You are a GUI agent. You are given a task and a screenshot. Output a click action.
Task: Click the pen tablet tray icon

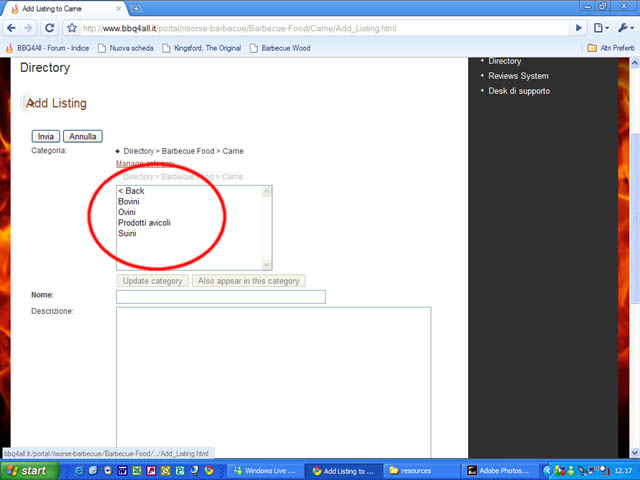pyautogui.click(x=582, y=471)
